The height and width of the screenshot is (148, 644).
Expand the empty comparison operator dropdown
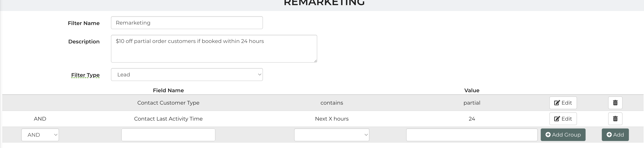331,135
